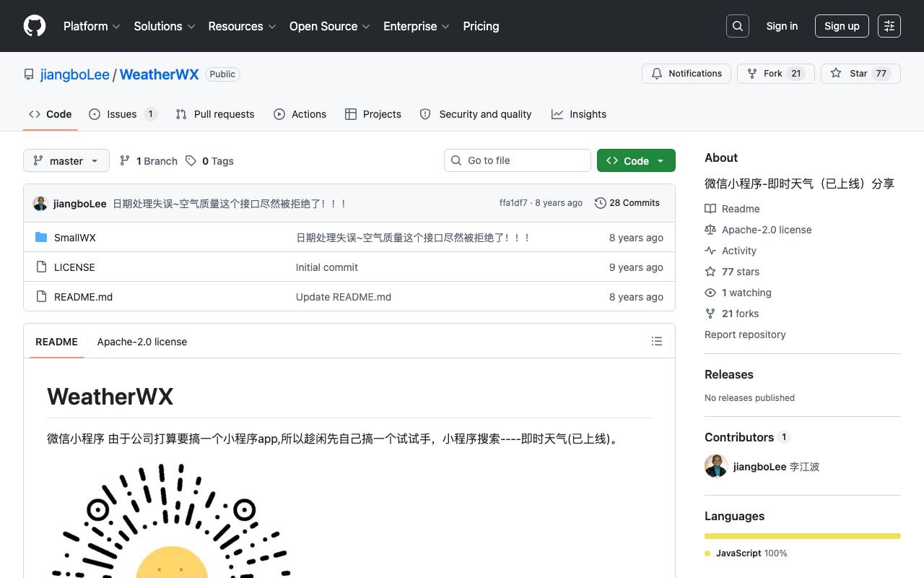Open commit hash ffa1df7

pos(513,203)
